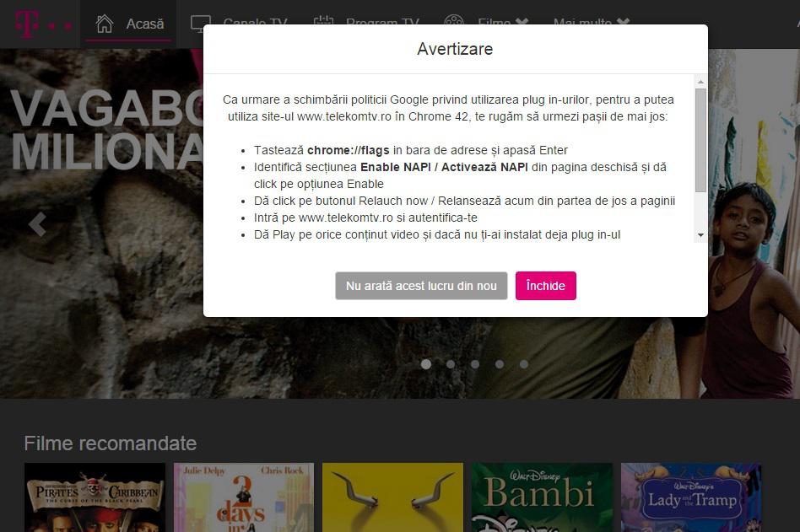800x532 pixels.
Task: Click the calendar icon for Program TV
Action: pos(323,23)
